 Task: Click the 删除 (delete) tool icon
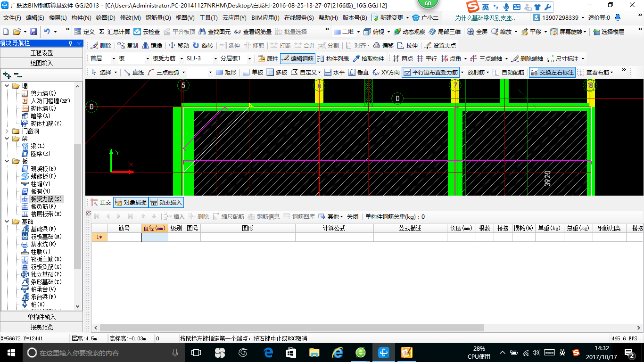click(100, 46)
